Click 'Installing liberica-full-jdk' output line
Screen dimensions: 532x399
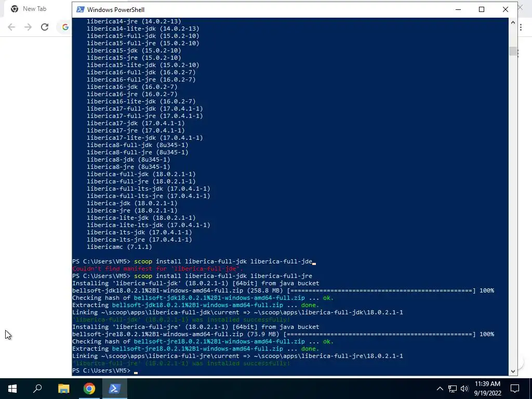(196, 283)
